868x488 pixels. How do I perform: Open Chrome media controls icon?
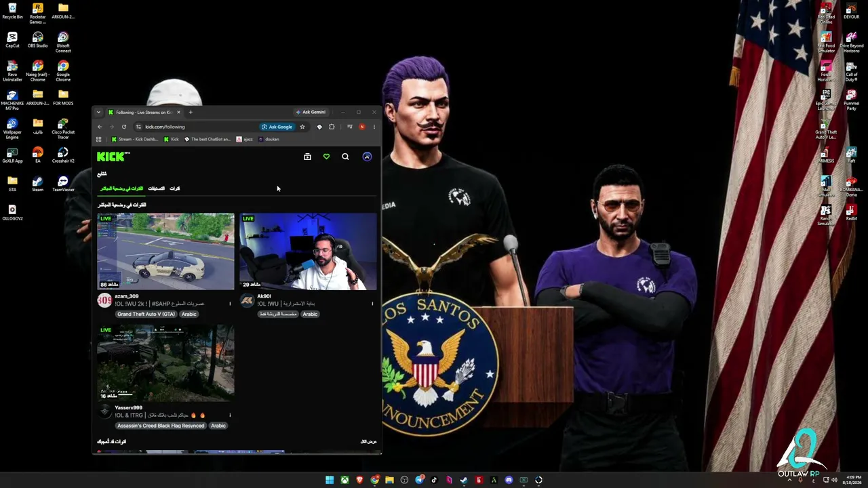(x=349, y=127)
